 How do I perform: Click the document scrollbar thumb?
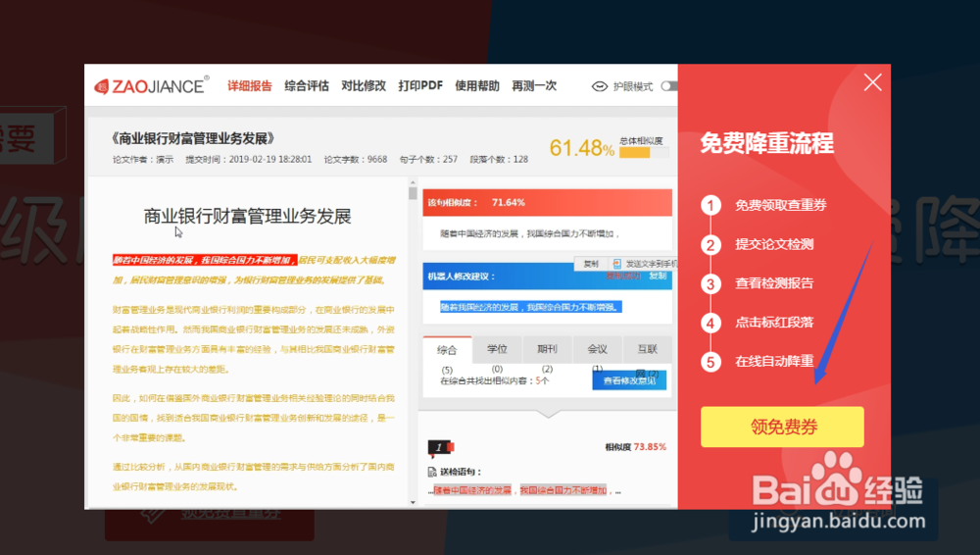pos(413,193)
